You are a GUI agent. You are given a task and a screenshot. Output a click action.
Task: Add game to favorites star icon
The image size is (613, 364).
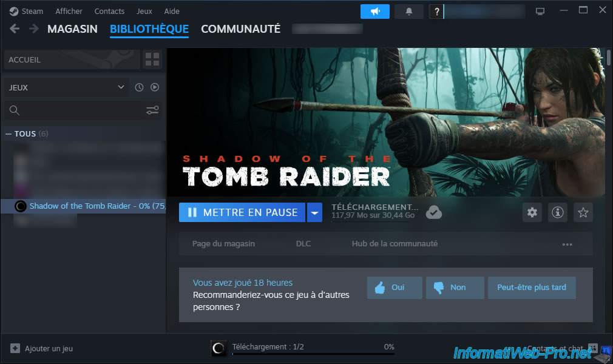pos(583,212)
